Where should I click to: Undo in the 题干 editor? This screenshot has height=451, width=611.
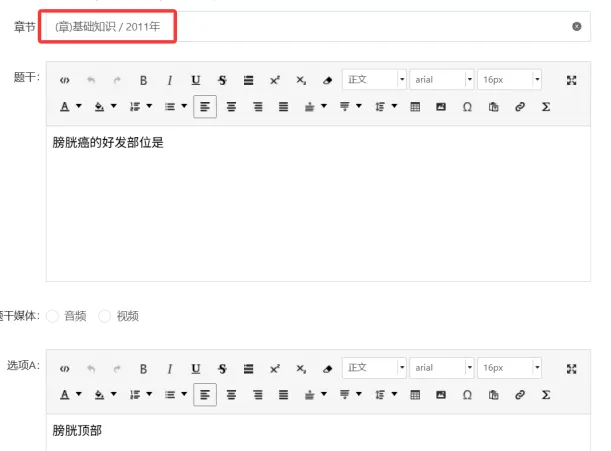tap(91, 80)
